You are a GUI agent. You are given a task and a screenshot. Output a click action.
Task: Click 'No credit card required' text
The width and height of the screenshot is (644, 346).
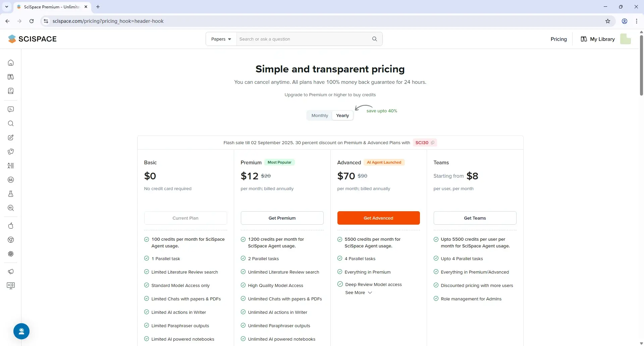(x=168, y=188)
